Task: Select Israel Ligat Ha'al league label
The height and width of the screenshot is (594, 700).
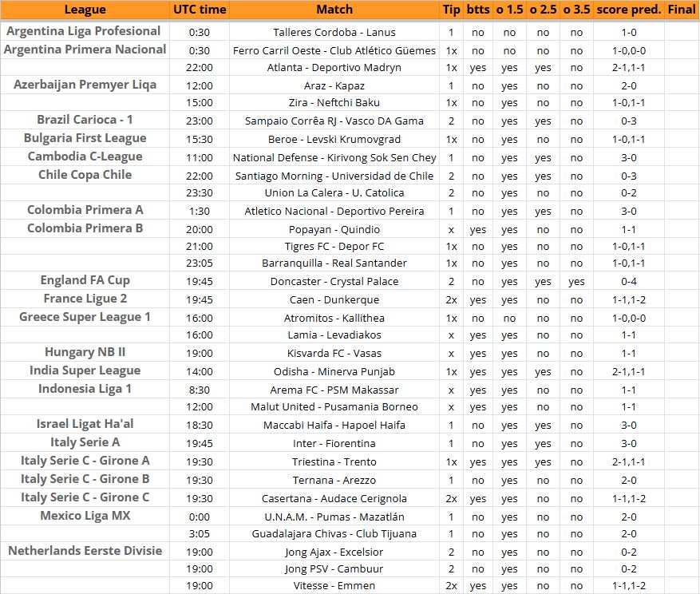Action: click(x=85, y=424)
